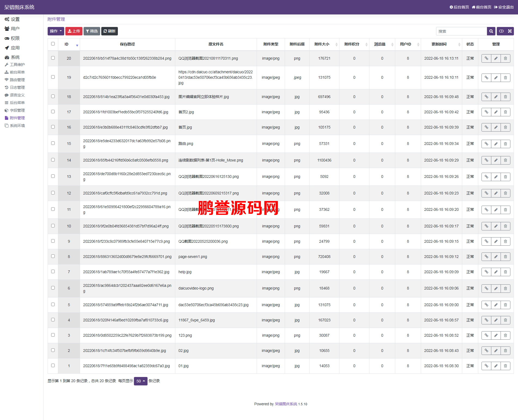Open 后台菜单 in sidebar
Screen dimensions: 518x420
coord(15,103)
